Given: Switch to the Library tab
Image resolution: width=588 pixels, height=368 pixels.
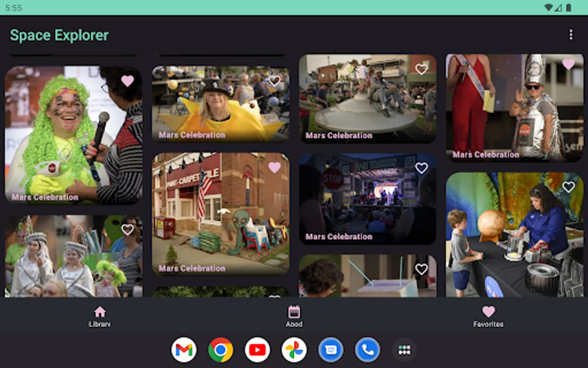Looking at the screenshot, I should 100,316.
